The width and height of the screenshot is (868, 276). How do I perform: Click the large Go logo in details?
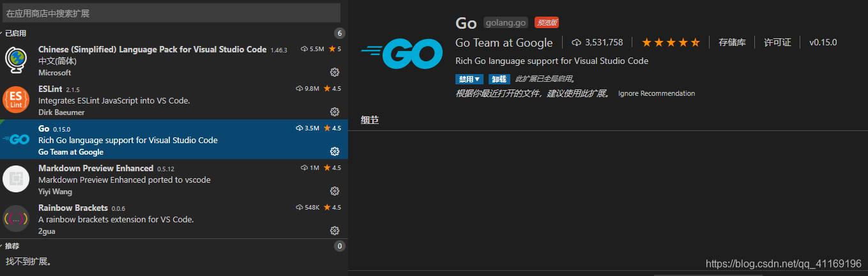(x=402, y=53)
